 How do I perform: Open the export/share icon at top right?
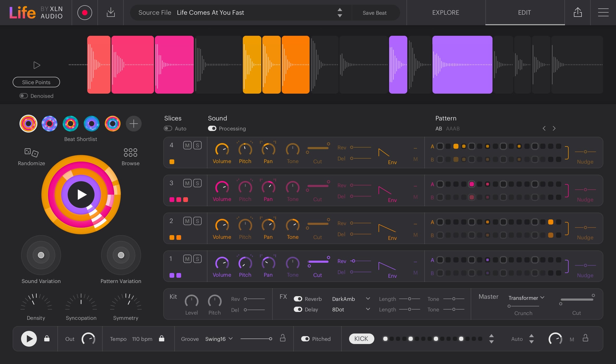pos(578,12)
